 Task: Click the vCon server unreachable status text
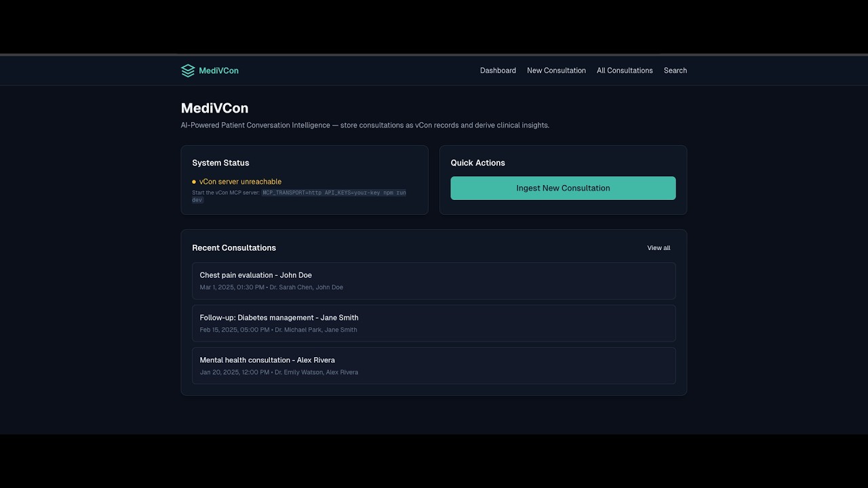click(240, 182)
